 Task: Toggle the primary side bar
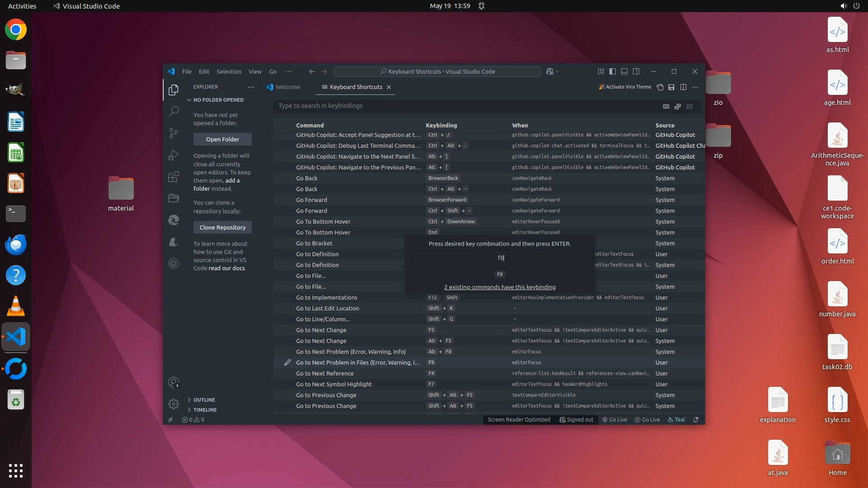tap(613, 71)
